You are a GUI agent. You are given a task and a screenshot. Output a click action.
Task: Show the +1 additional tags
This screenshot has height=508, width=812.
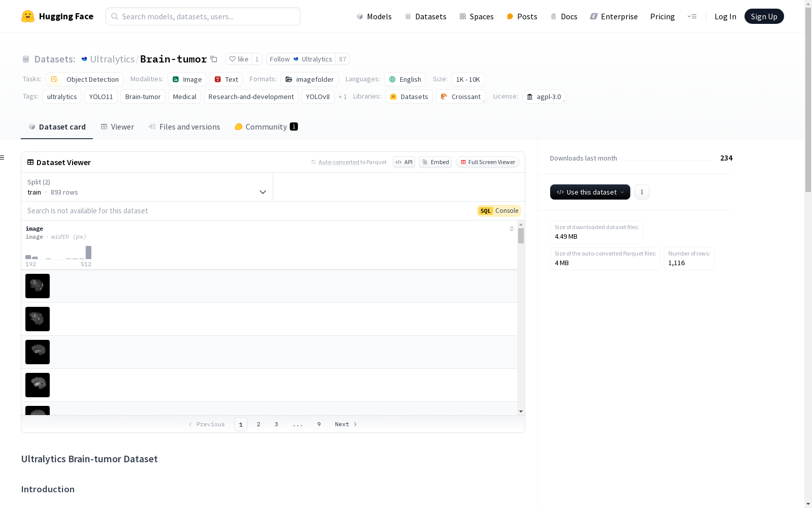[x=343, y=97]
